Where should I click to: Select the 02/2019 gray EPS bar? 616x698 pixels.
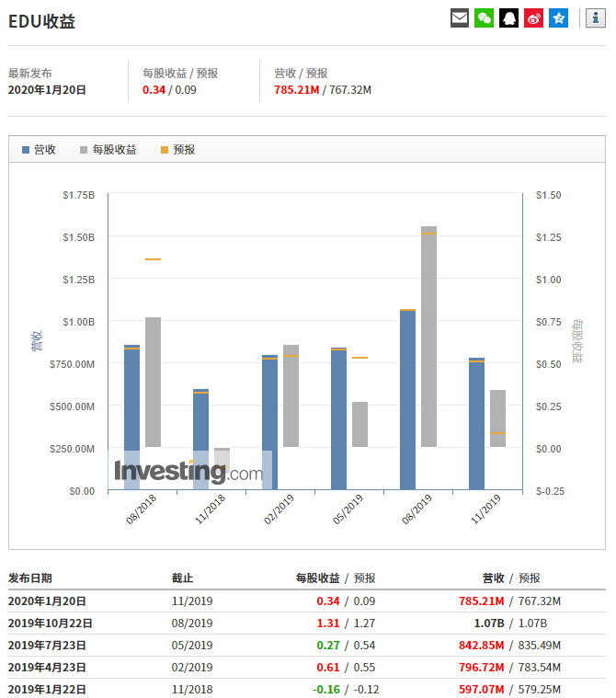[291, 395]
